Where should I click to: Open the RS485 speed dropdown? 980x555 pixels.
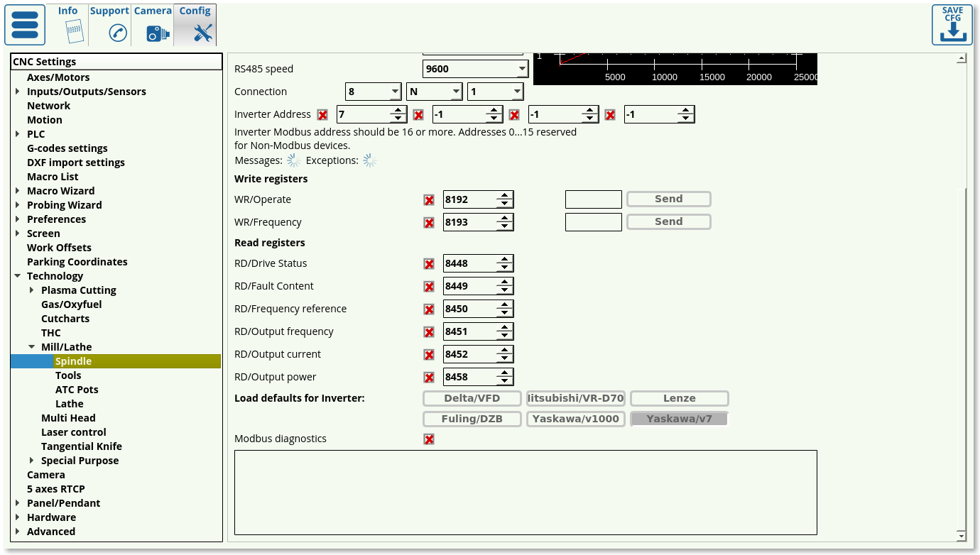point(522,70)
